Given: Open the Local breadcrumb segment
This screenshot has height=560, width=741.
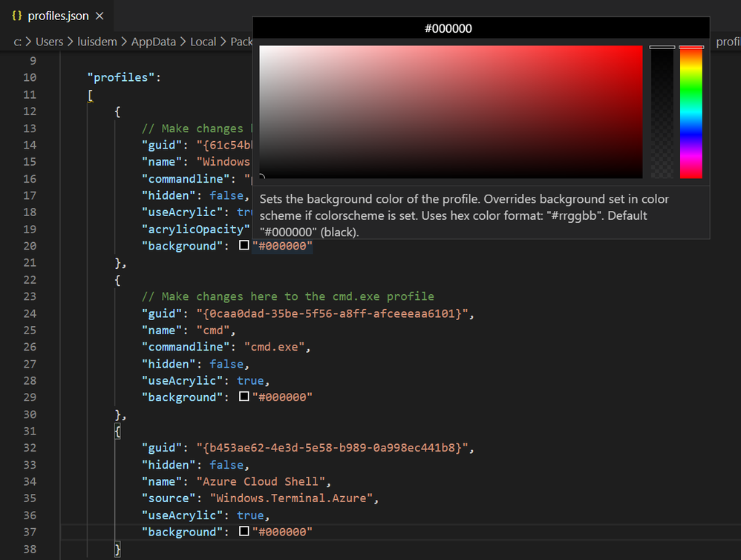Looking at the screenshot, I should [x=203, y=42].
